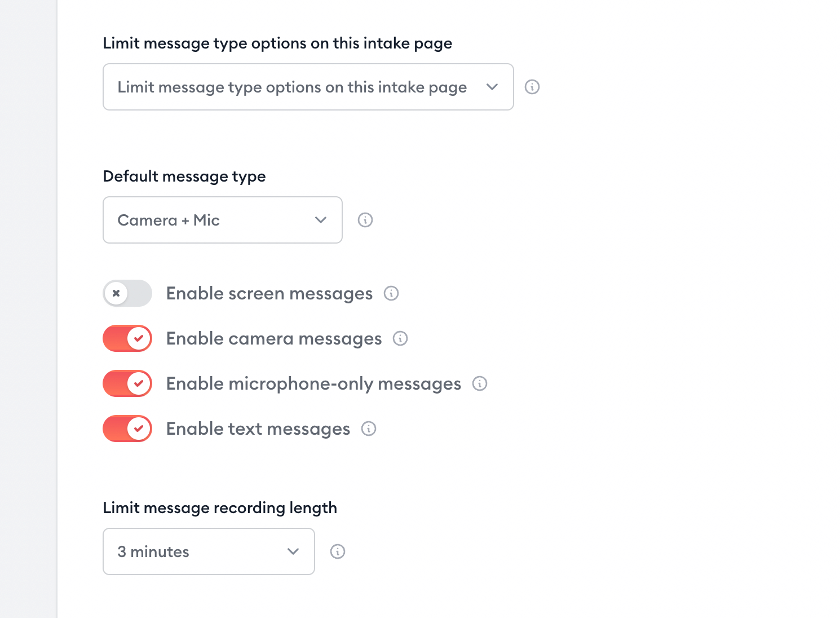
Task: Click info icon for Enable camera messages
Action: [x=400, y=338]
